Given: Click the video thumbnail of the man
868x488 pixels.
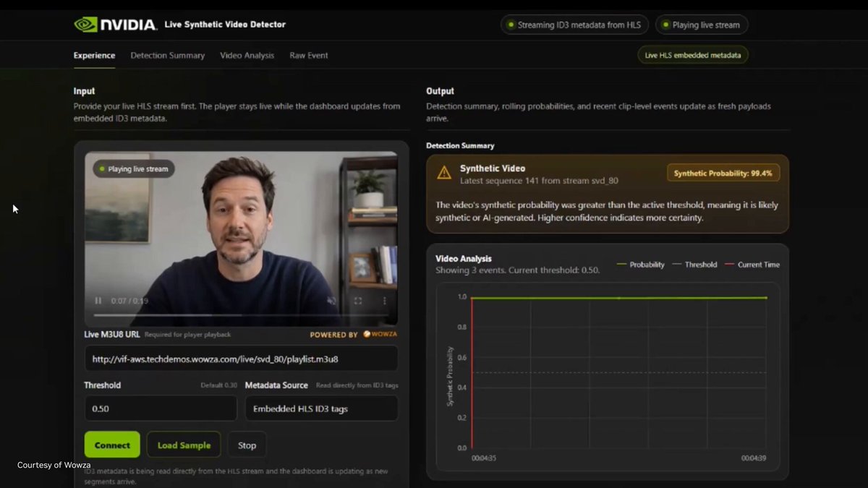Looking at the screenshot, I should pyautogui.click(x=241, y=239).
